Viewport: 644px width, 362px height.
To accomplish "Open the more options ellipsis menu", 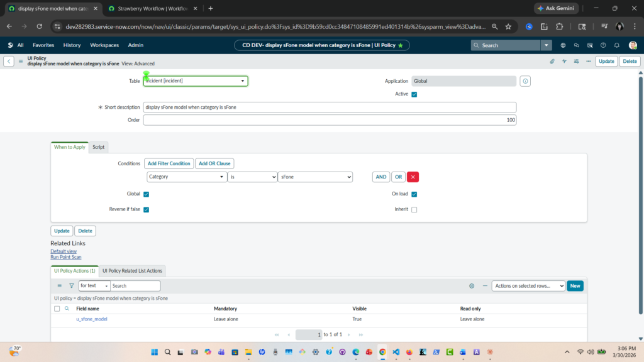I will (x=587, y=61).
